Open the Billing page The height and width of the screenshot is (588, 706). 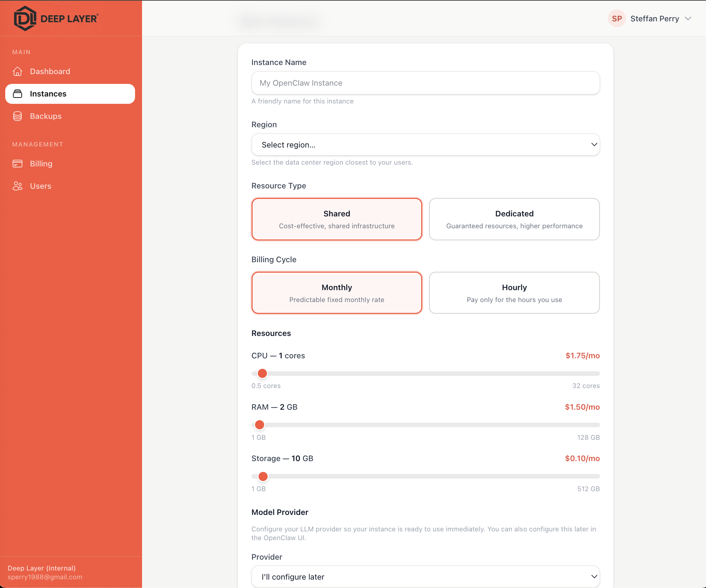41,164
